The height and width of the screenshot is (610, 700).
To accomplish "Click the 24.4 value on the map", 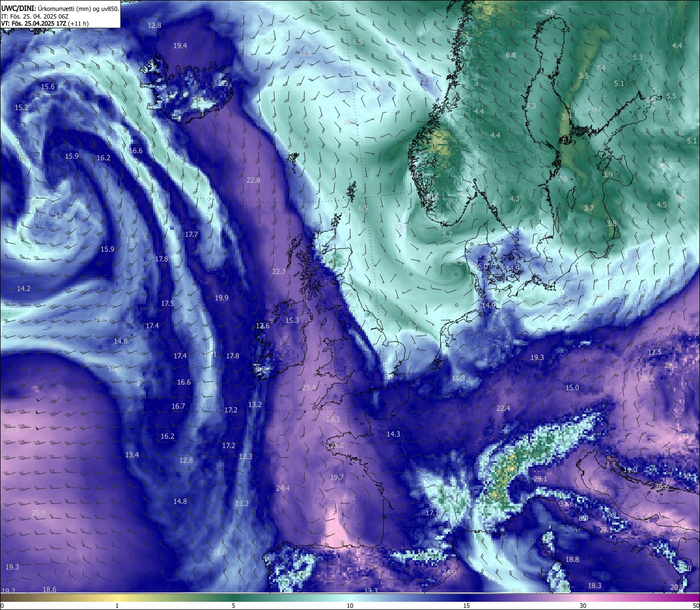I will pos(283,489).
